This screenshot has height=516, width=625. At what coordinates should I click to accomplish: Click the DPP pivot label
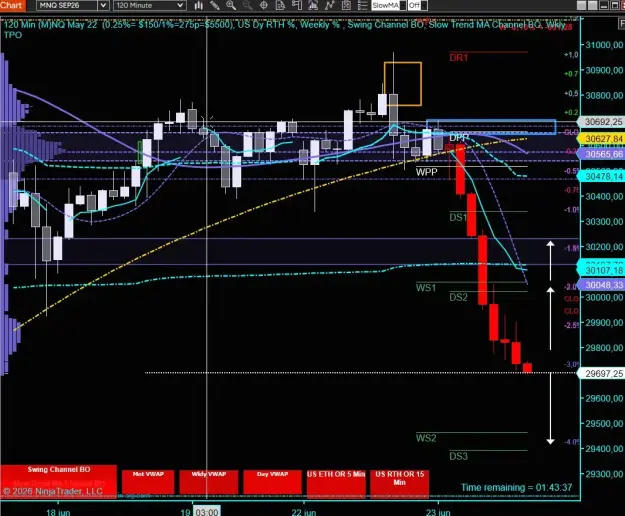click(x=459, y=138)
